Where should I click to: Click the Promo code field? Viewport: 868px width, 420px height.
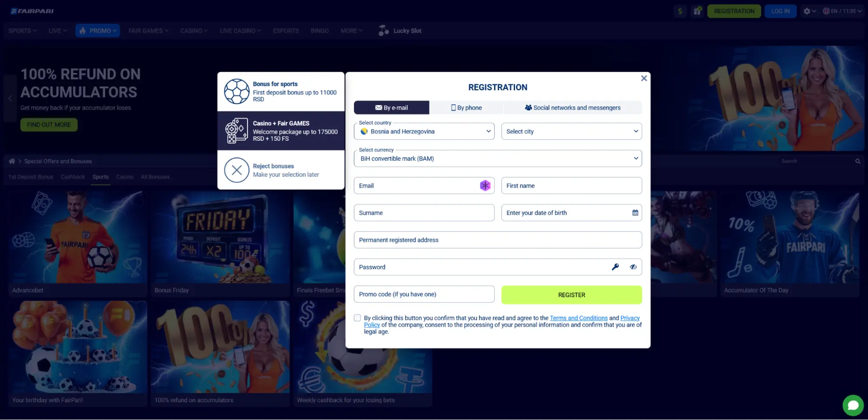(x=424, y=294)
